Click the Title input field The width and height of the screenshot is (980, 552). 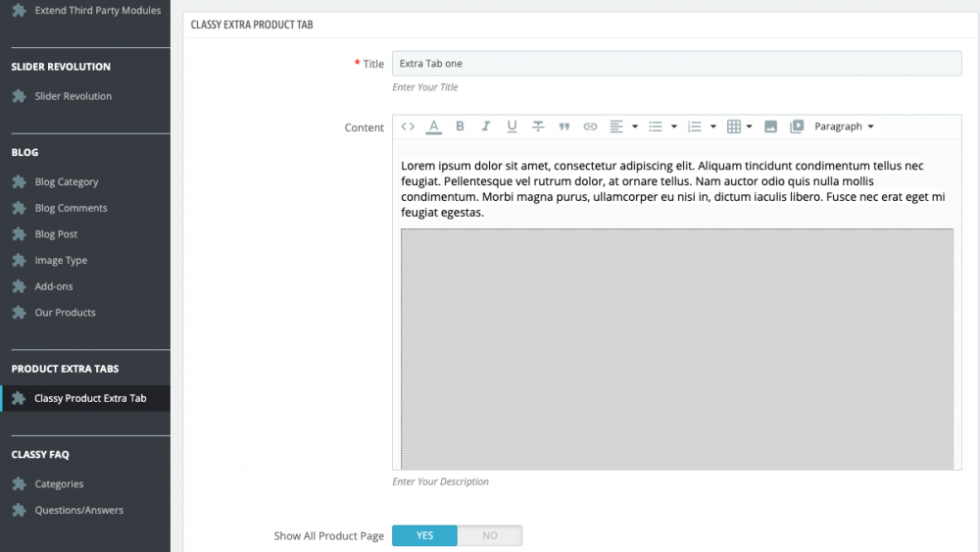(x=677, y=64)
